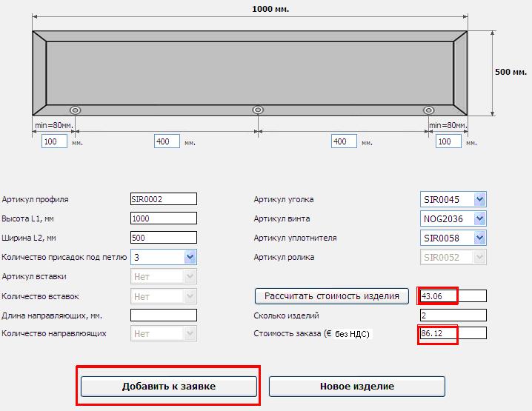This screenshot has width=532, height=411.
Task: Click the Длина направляющих input field
Action: 163,315
